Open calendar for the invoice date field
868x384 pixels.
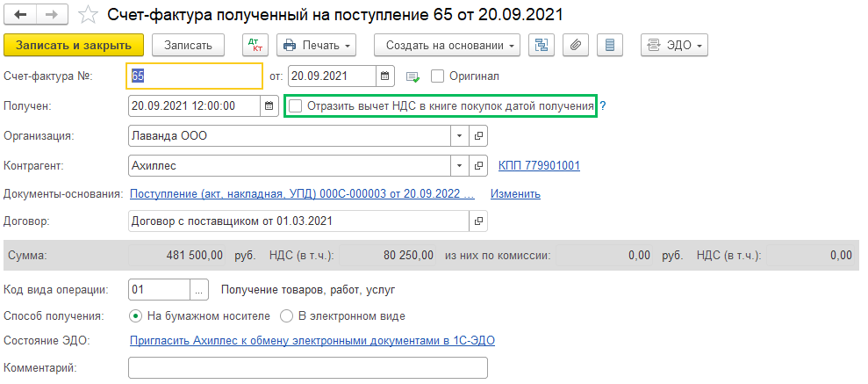(385, 76)
